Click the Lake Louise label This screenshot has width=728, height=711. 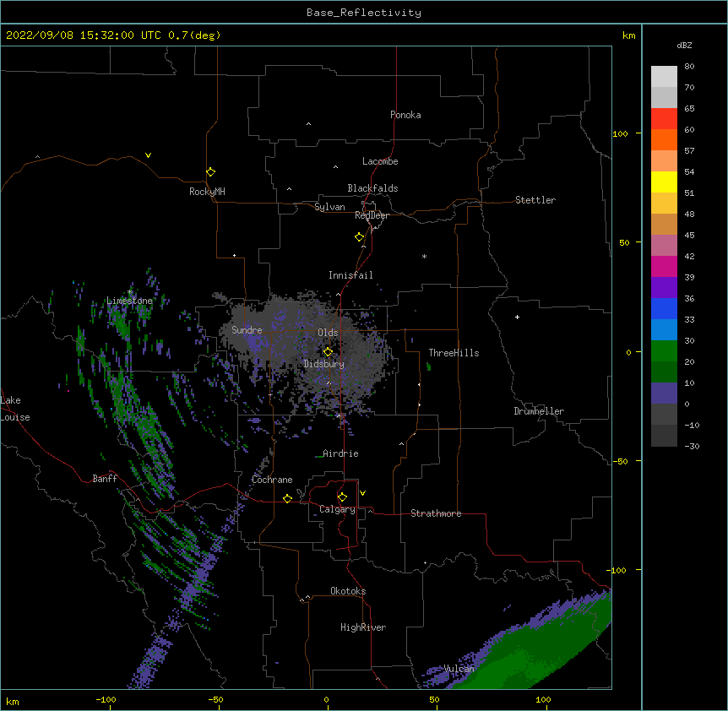point(15,409)
